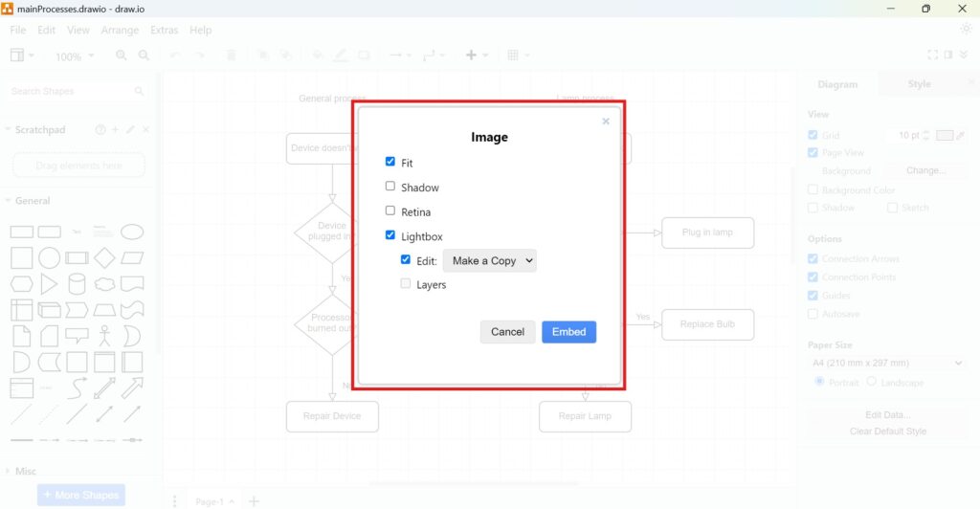Click the Embed button
Viewport: 980px width, 509px height.
coord(568,332)
